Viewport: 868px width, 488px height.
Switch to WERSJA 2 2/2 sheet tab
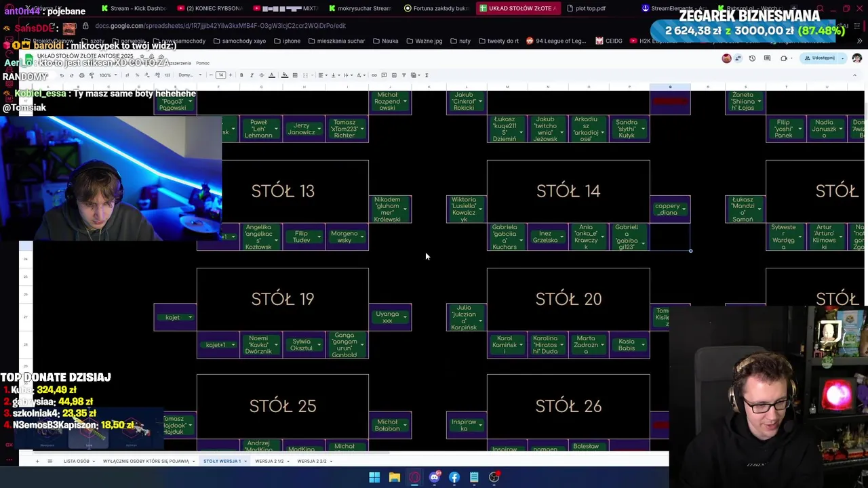[312, 461]
